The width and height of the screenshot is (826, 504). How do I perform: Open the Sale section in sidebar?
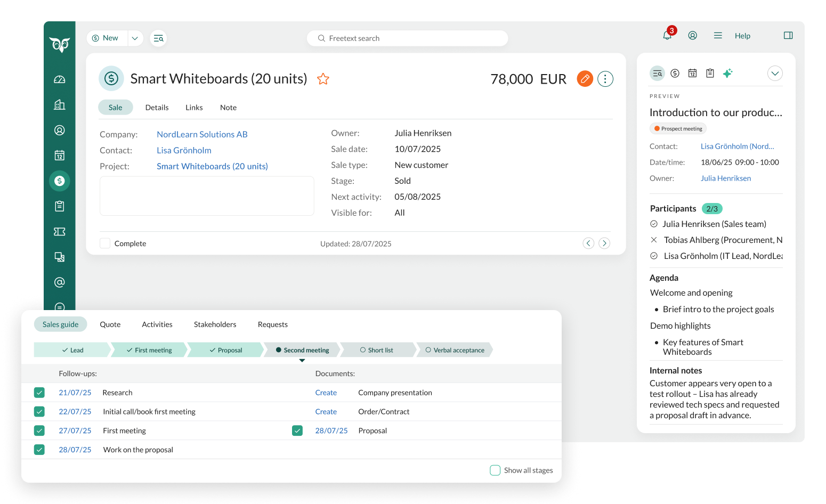tap(60, 181)
